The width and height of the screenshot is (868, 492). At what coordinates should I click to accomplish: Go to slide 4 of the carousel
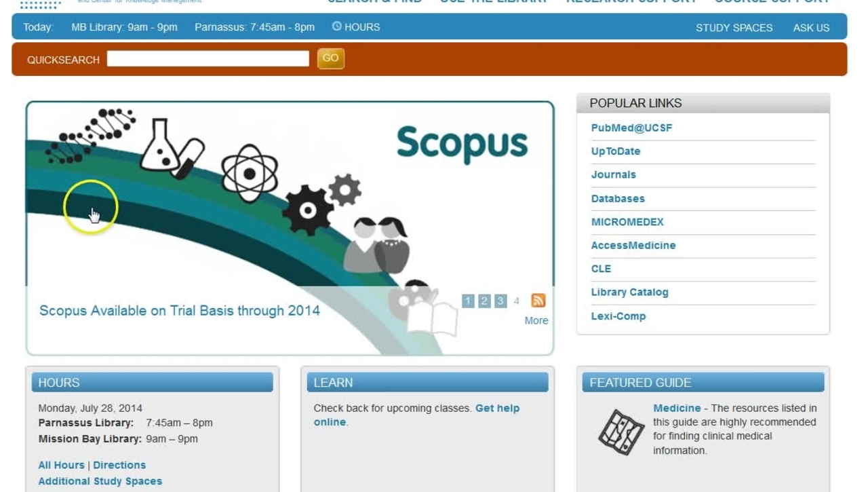point(517,301)
